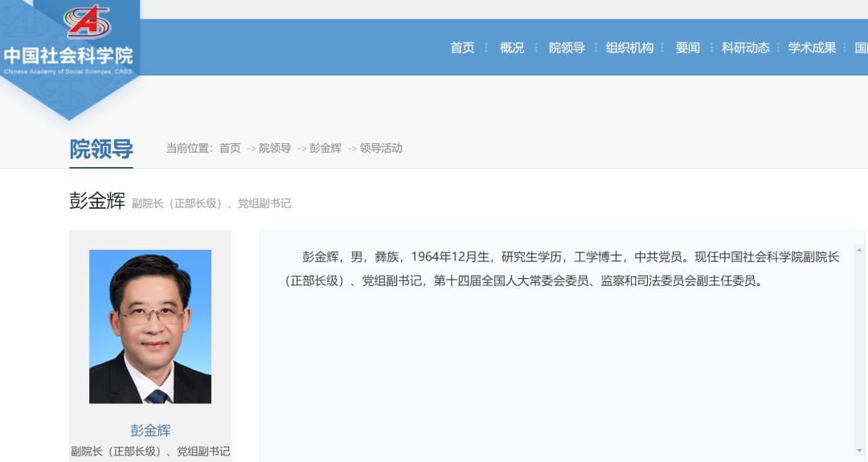
Task: Go to 领导活动 in the breadcrumb
Action: pos(381,149)
